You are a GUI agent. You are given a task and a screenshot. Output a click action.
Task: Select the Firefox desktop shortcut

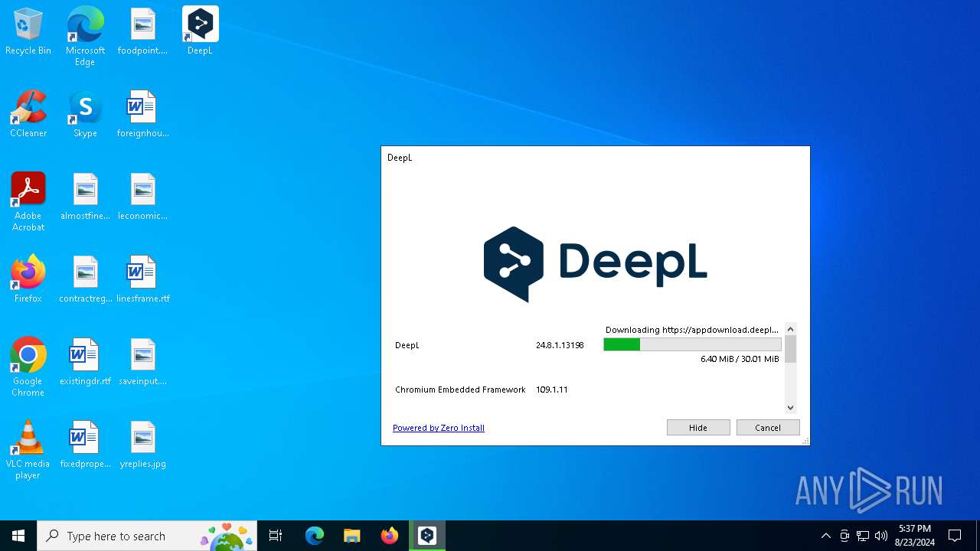28,279
